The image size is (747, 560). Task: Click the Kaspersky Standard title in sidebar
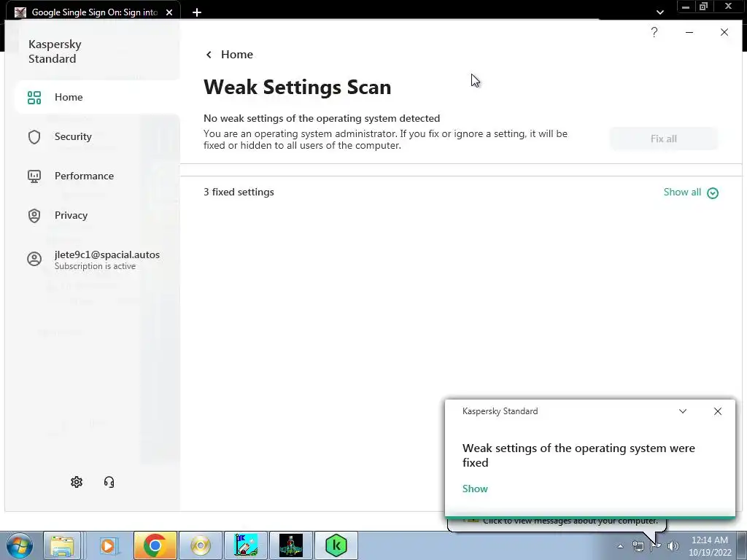point(55,52)
